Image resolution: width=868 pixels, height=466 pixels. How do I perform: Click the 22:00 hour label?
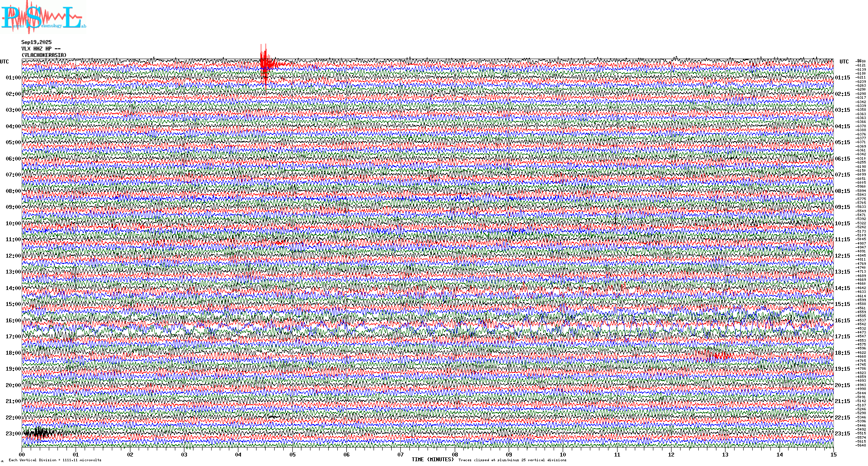tap(13, 418)
